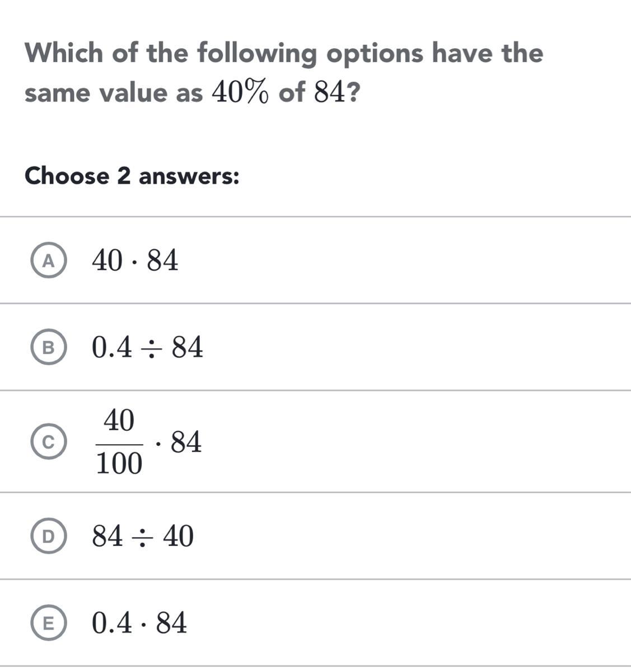The width and height of the screenshot is (631, 672).
Task: Select answer choice D circle
Action: [x=49, y=536]
